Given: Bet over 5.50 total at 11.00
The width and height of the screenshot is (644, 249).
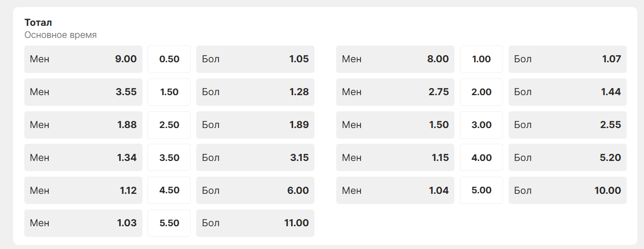Looking at the screenshot, I should 255,223.
